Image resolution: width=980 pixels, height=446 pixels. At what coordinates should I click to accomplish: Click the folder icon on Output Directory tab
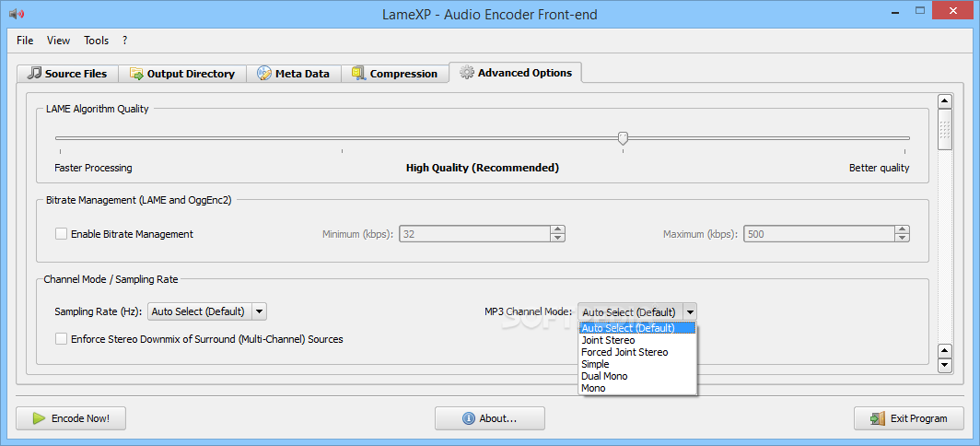(x=136, y=73)
